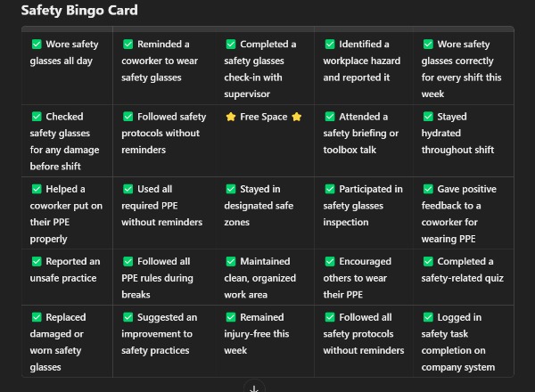The image size is (535, 392).
Task: Select 'Stayed in designated safe zones' cell
Action: point(260,206)
